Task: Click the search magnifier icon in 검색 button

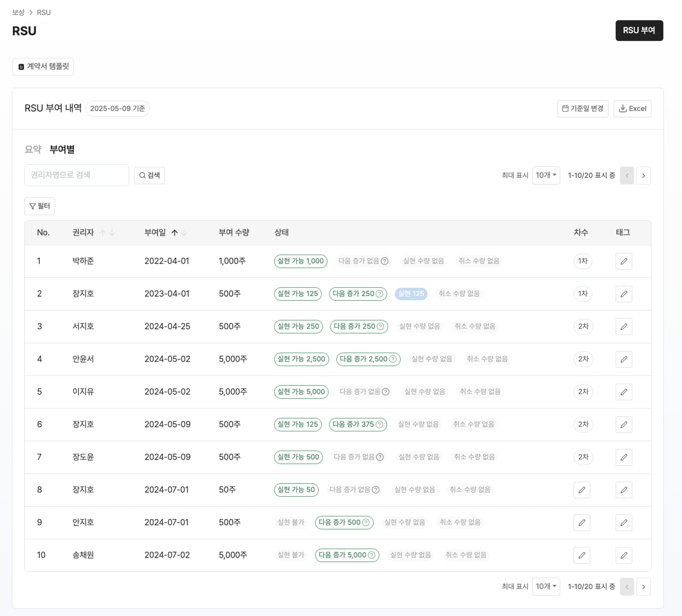Action: 142,175
